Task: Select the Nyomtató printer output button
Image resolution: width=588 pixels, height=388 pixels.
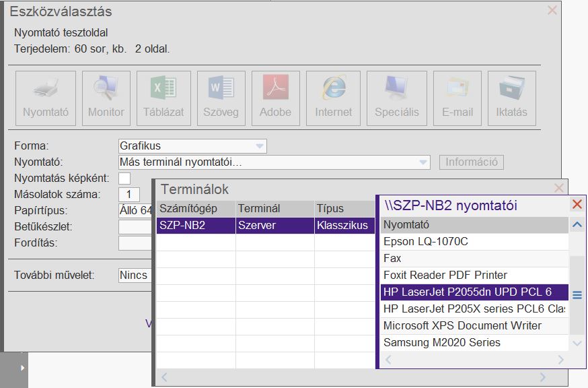Action: tap(45, 98)
